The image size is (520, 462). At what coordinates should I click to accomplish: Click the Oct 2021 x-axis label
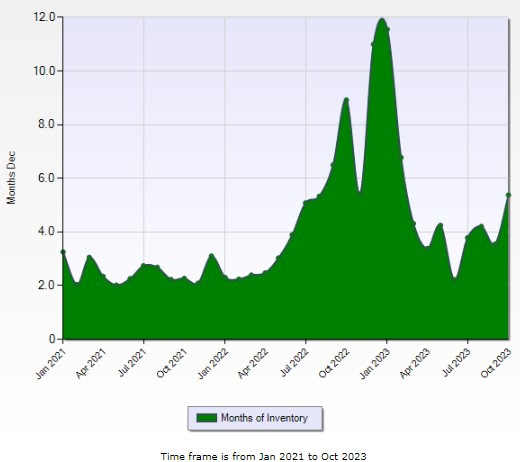click(172, 363)
